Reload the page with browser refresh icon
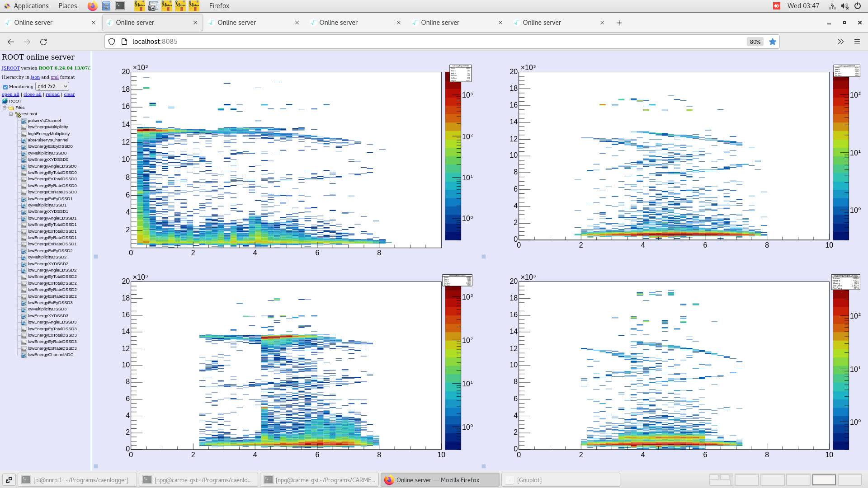The image size is (868, 488). pyautogui.click(x=43, y=42)
